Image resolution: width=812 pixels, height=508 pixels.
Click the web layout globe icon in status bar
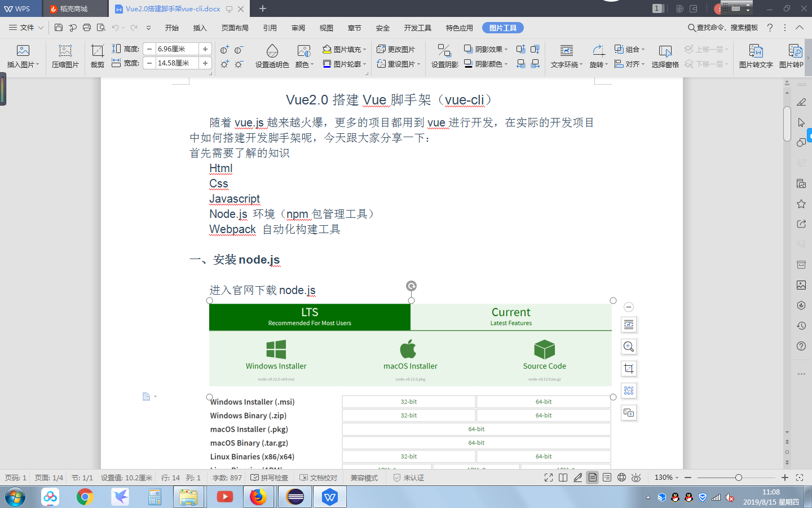[x=621, y=478]
